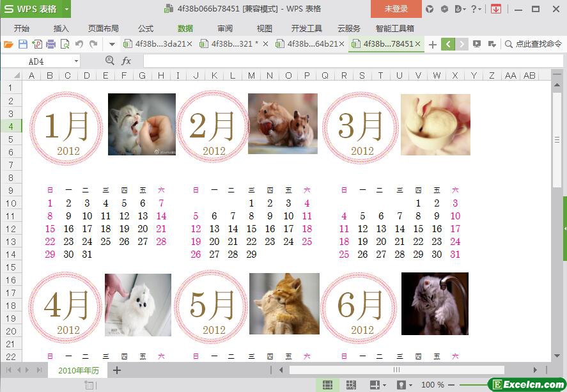Screen dimensions: 567x392
Task: Open the WPS 表格 application menu dropdown
Action: coord(66,9)
